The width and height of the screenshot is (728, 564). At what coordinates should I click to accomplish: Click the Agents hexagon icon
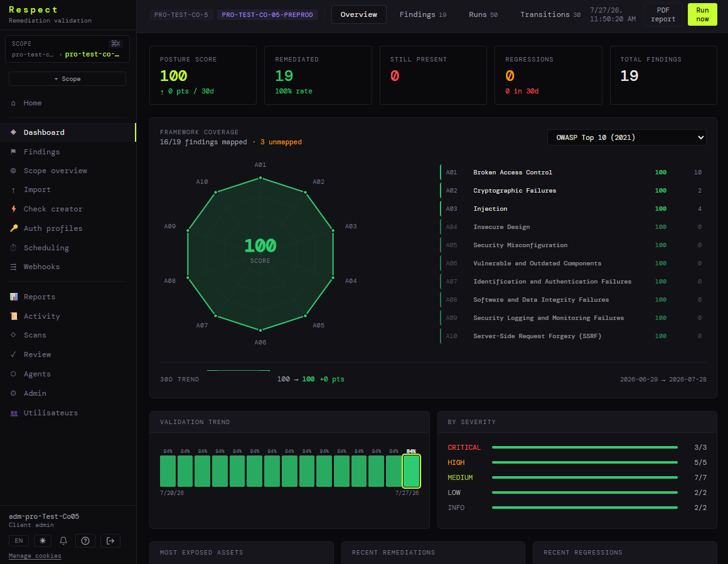pos(13,374)
